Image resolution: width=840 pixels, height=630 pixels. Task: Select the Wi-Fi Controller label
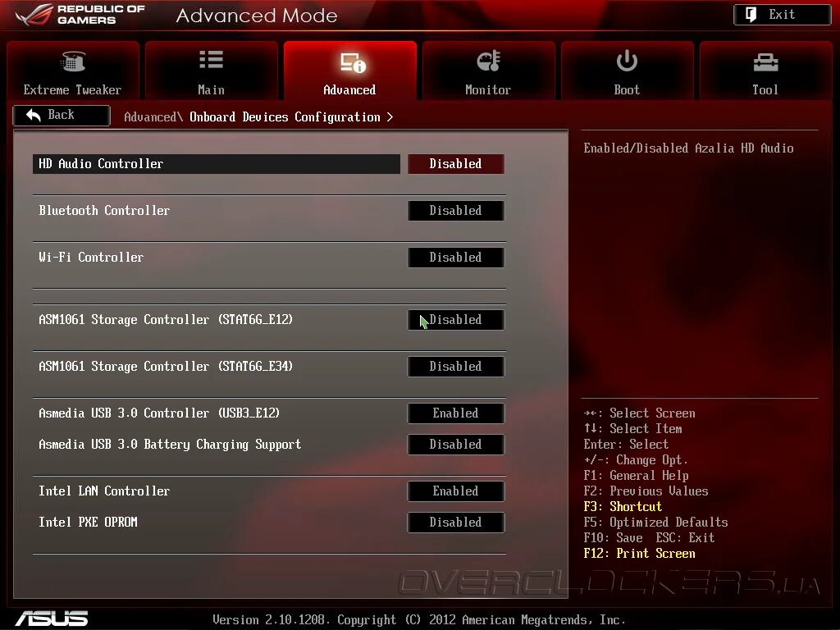click(x=91, y=257)
